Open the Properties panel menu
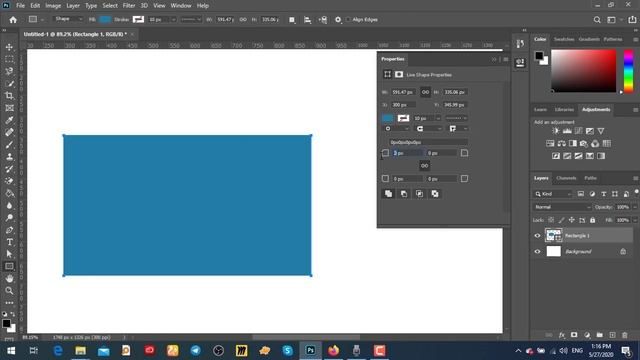The image size is (640, 360). tap(506, 59)
